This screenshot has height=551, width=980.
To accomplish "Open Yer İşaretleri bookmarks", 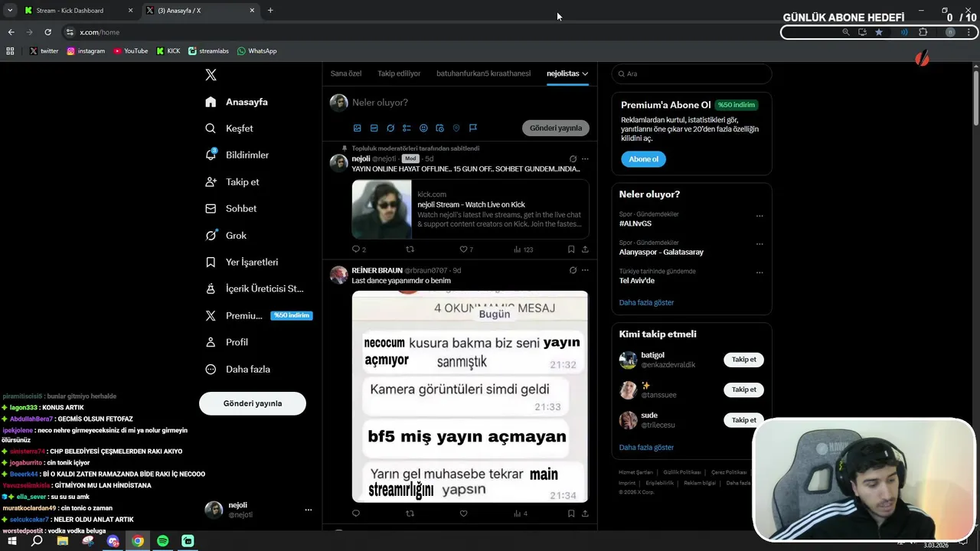I will (x=242, y=262).
